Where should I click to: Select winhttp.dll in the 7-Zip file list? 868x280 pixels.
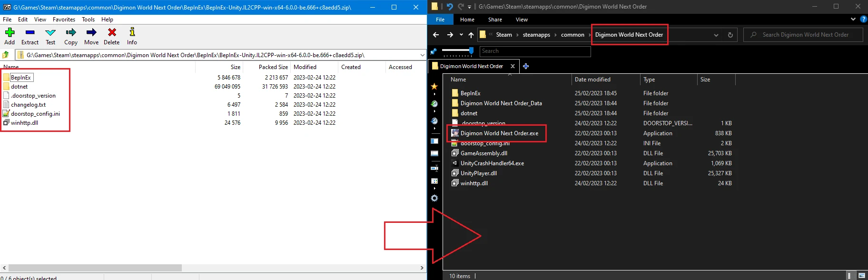tap(20, 123)
